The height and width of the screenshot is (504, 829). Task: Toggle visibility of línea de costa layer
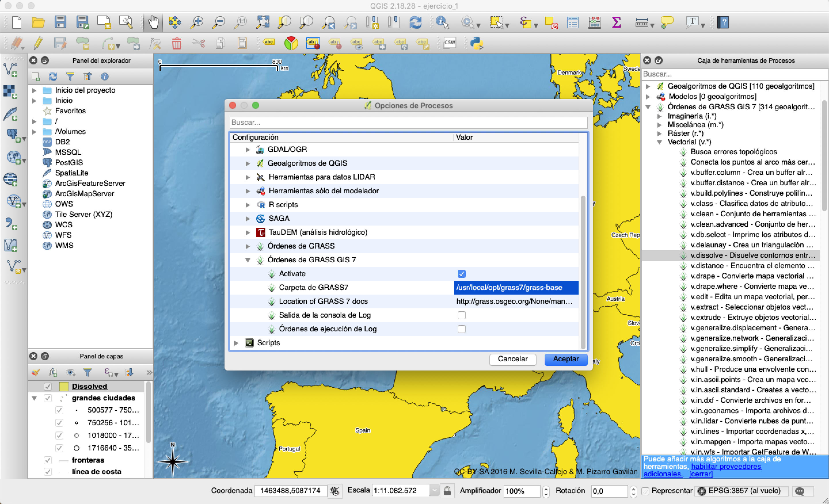tap(48, 471)
